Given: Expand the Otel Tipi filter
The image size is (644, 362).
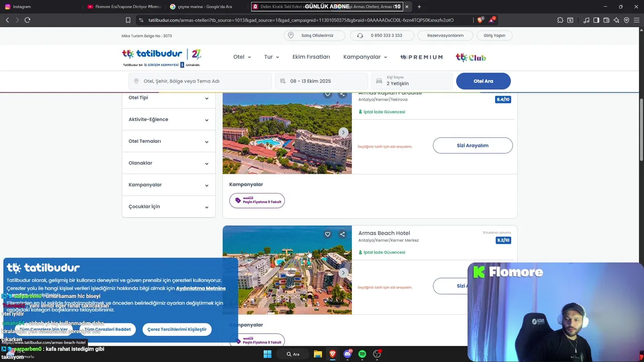Looking at the screenshot, I should pyautogui.click(x=169, y=98).
